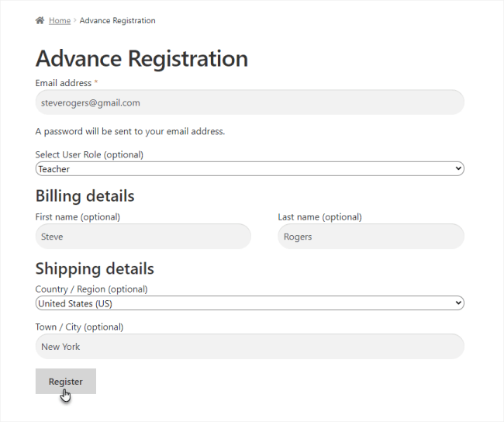Focus the First name field
The height and width of the screenshot is (422, 504).
(x=143, y=237)
